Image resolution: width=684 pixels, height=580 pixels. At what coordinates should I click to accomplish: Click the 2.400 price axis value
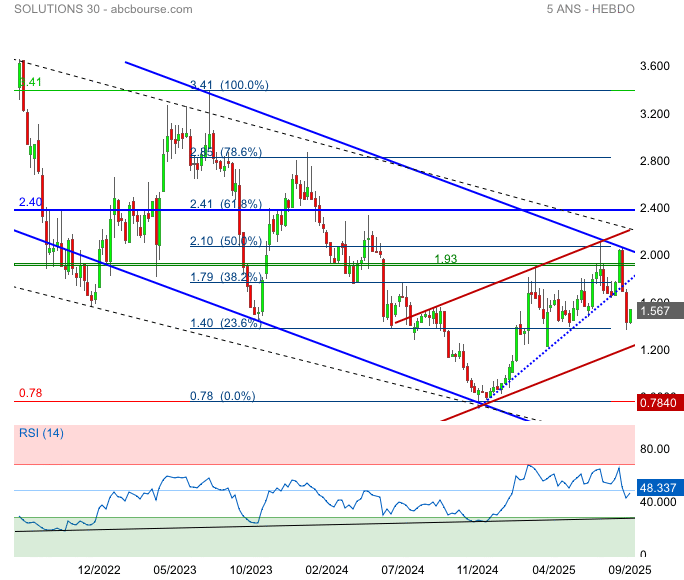point(654,208)
